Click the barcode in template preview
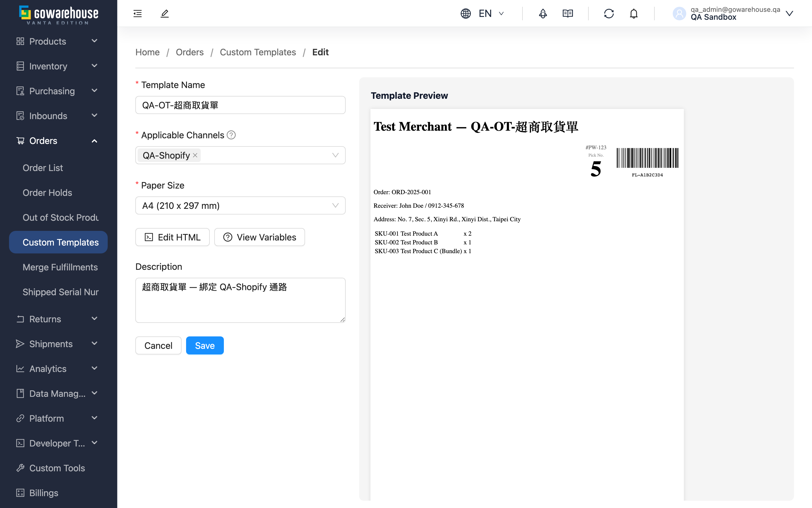The width and height of the screenshot is (812, 508). click(x=647, y=158)
